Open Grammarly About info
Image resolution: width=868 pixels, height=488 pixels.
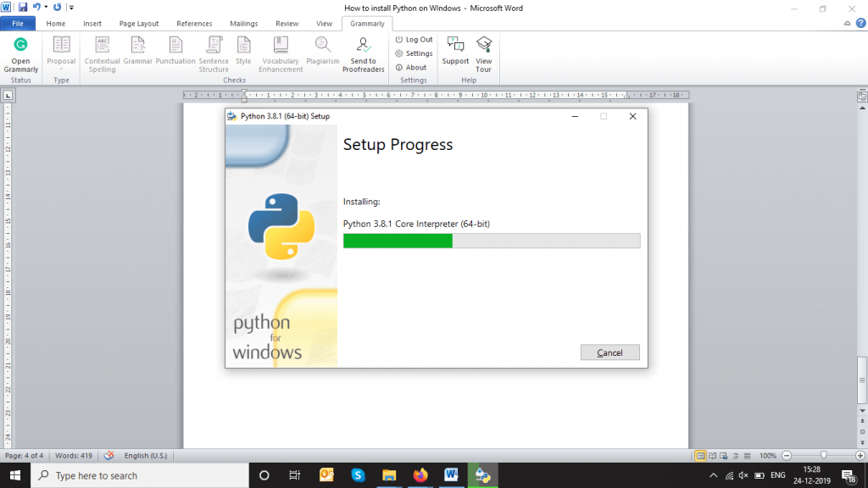click(411, 68)
